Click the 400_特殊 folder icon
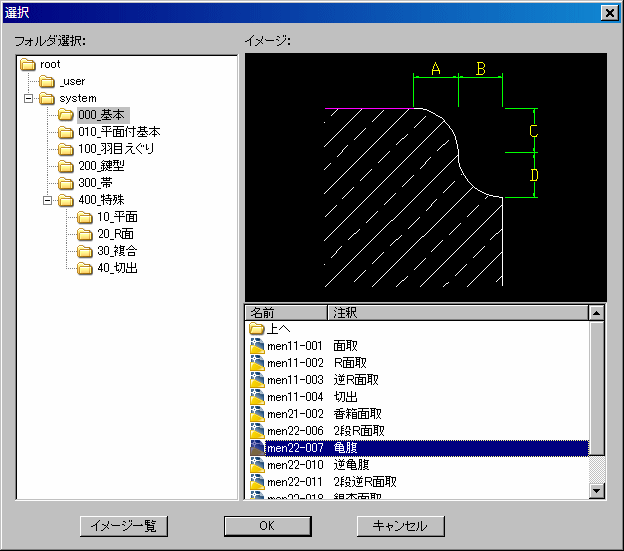This screenshot has width=624, height=551. [x=66, y=200]
